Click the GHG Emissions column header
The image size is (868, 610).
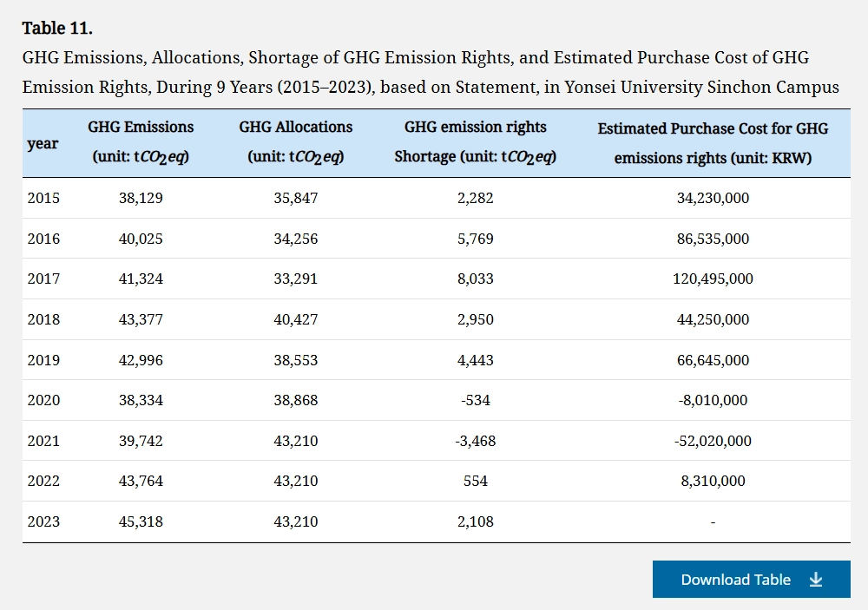141,142
